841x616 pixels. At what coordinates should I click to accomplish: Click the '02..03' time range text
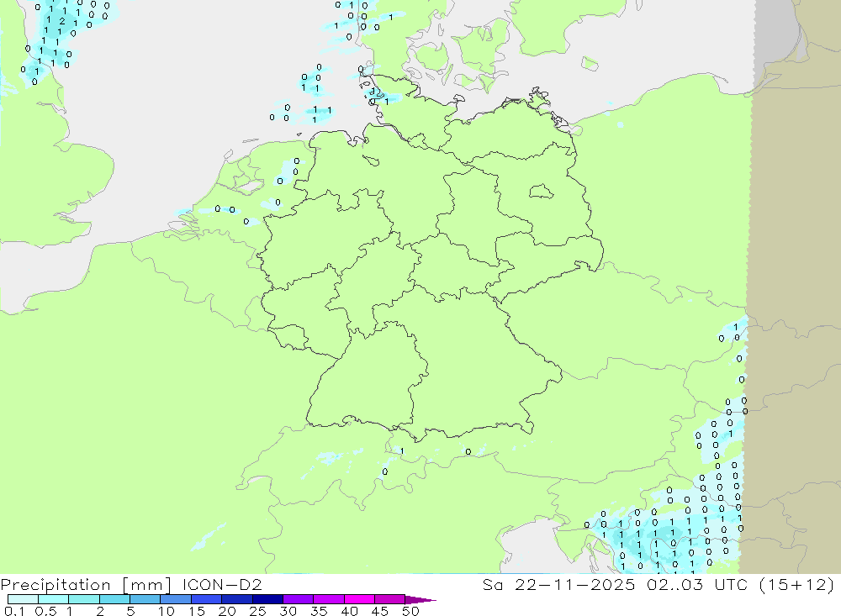point(674,584)
